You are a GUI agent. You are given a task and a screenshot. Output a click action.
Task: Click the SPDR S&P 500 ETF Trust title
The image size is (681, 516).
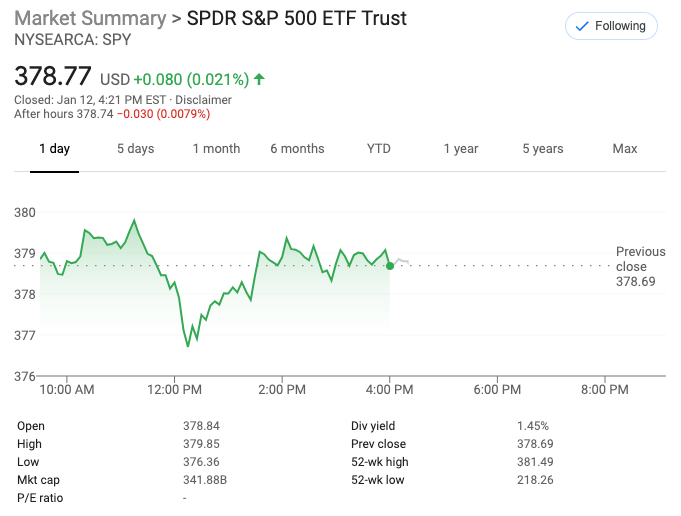coord(297,19)
